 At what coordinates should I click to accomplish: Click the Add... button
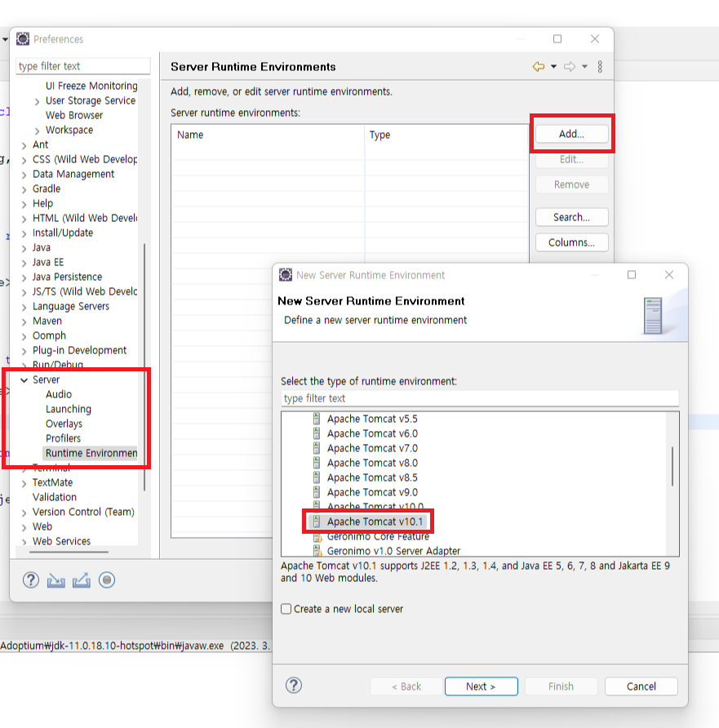pyautogui.click(x=572, y=134)
